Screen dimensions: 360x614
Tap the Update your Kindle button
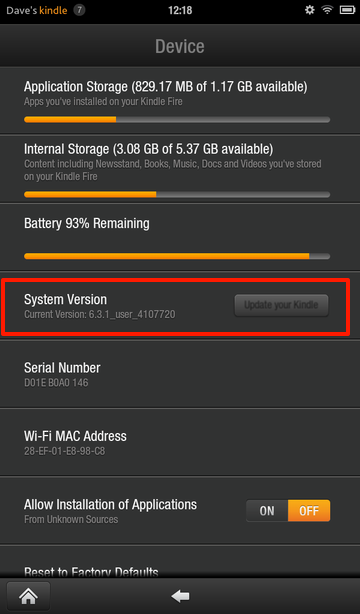pyautogui.click(x=281, y=305)
